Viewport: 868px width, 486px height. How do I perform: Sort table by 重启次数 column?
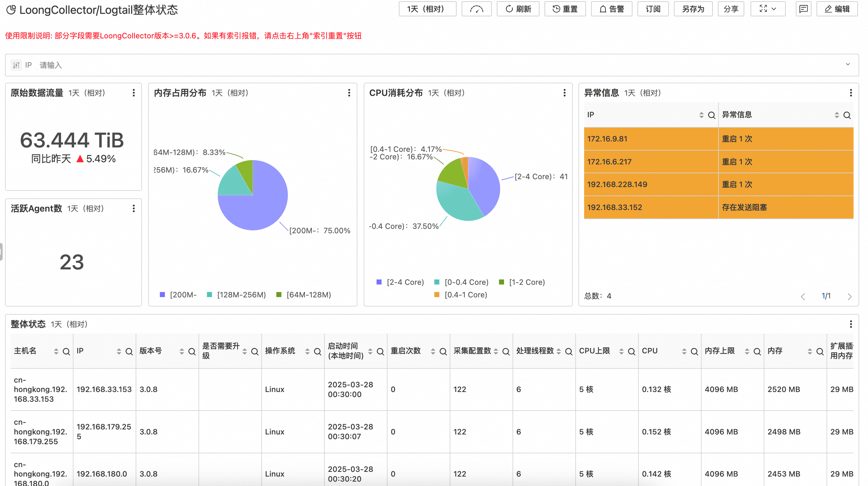[x=433, y=352]
